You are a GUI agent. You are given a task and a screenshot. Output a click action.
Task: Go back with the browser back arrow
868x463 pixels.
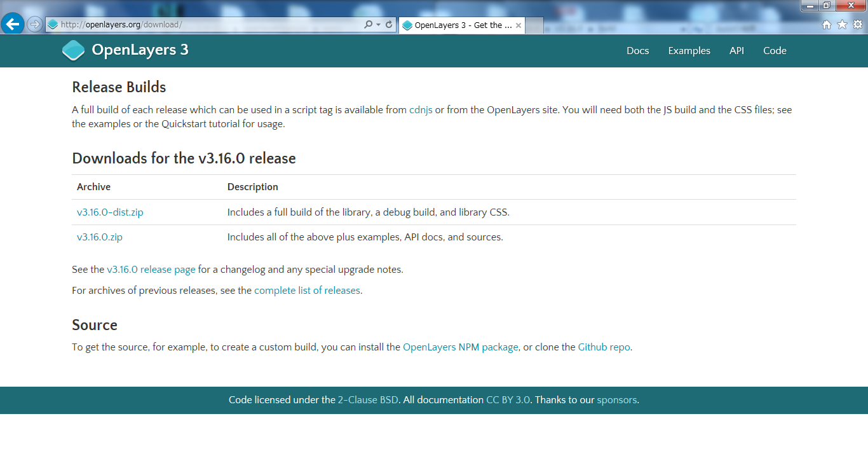point(13,24)
